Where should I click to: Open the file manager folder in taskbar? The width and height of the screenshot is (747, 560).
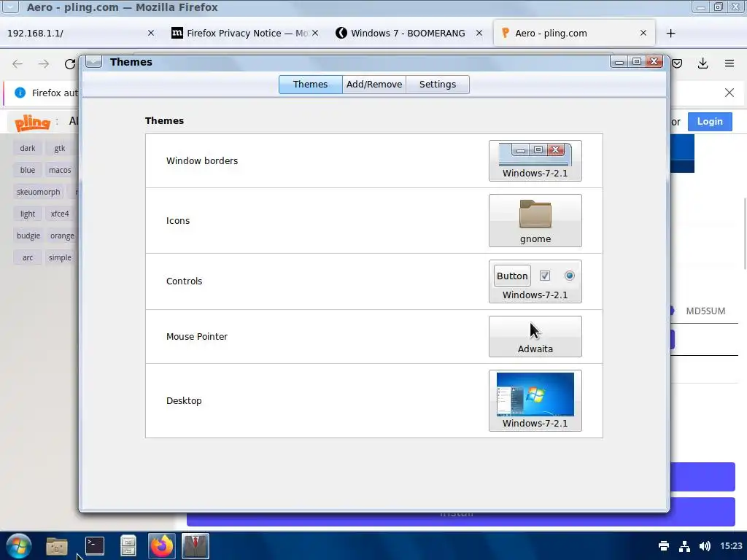57,546
